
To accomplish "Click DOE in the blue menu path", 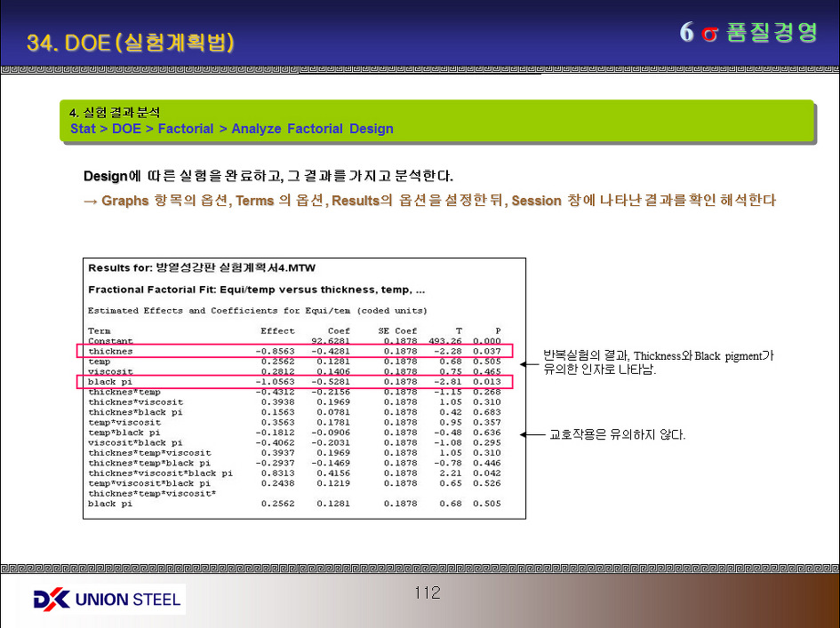I will point(127,129).
